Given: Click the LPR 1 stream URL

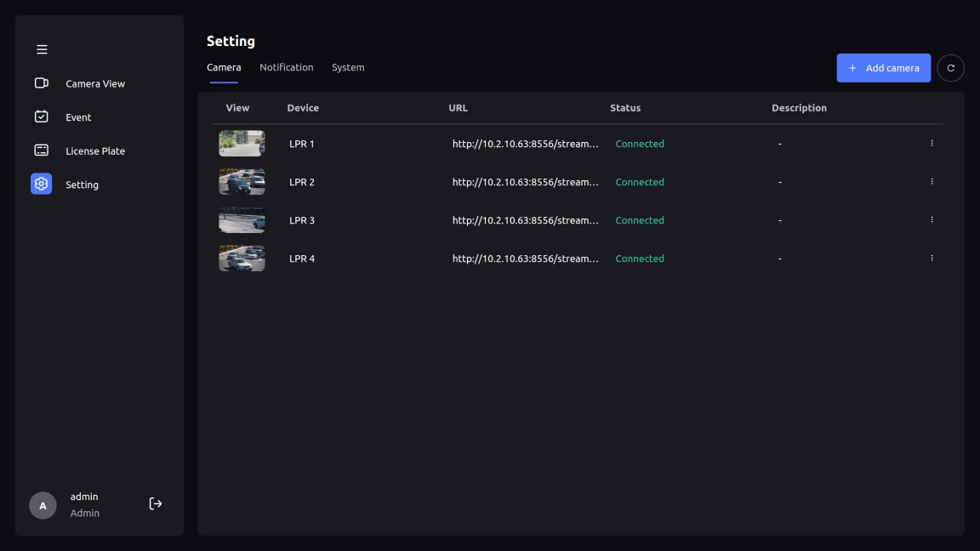Looking at the screenshot, I should pos(525,144).
